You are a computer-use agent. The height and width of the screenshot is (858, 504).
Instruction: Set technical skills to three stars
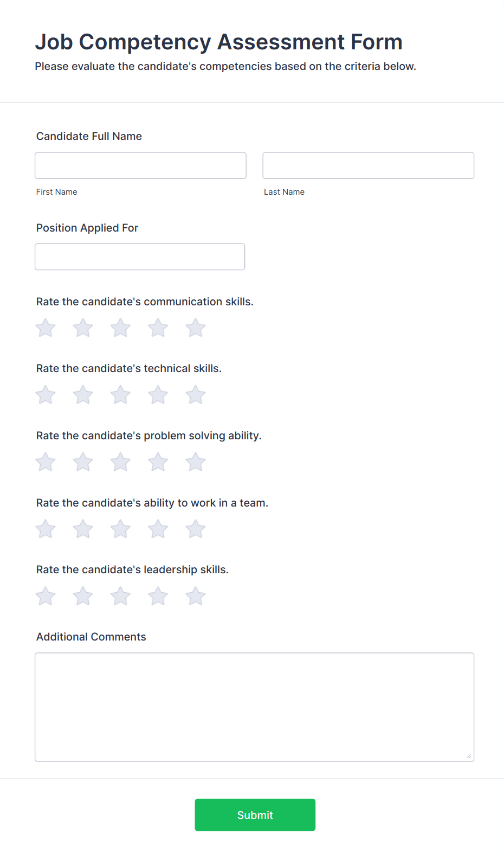[x=120, y=395]
